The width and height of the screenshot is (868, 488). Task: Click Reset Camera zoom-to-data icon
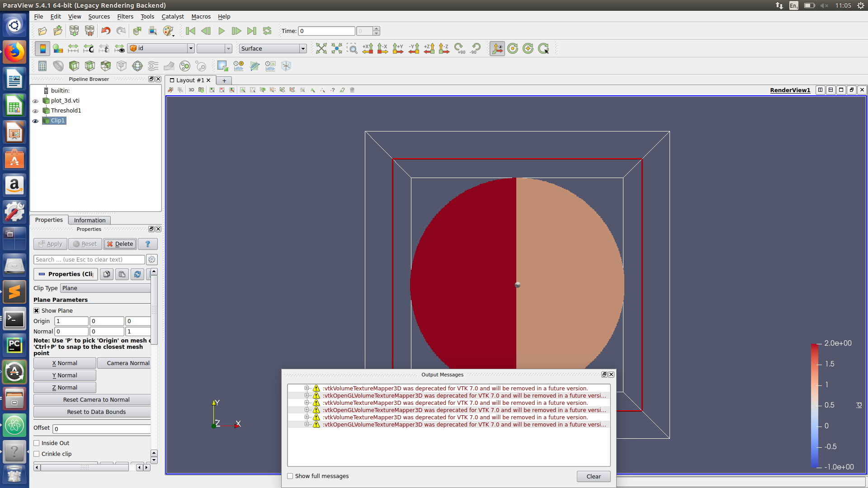(x=321, y=48)
